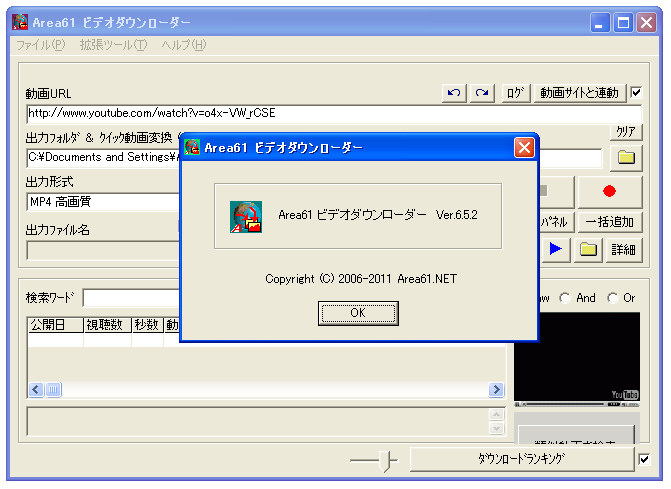Click the main window title bar app icon

point(20,22)
